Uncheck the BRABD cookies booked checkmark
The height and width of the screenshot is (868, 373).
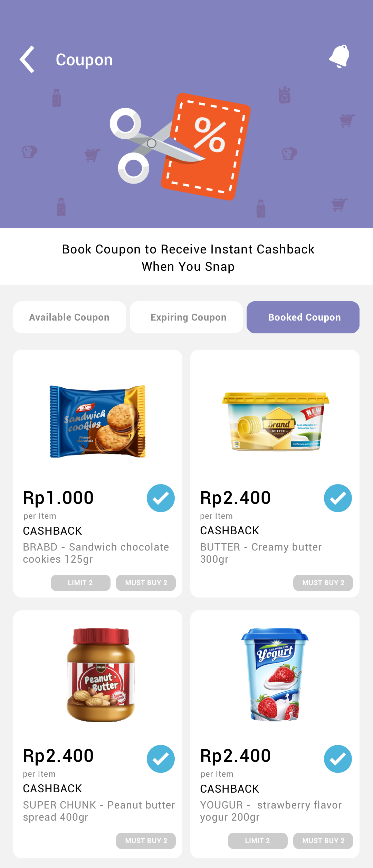(x=161, y=498)
